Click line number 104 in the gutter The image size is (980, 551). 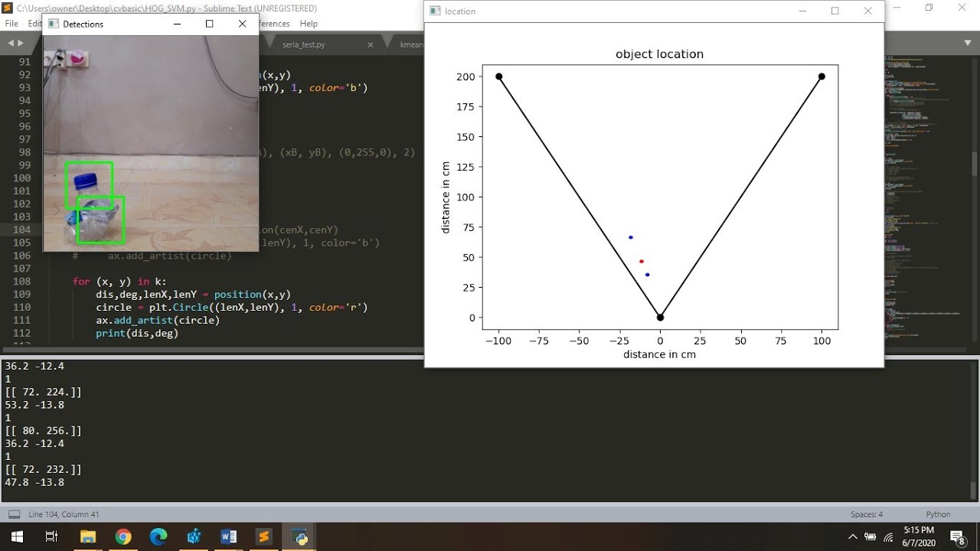coord(22,230)
